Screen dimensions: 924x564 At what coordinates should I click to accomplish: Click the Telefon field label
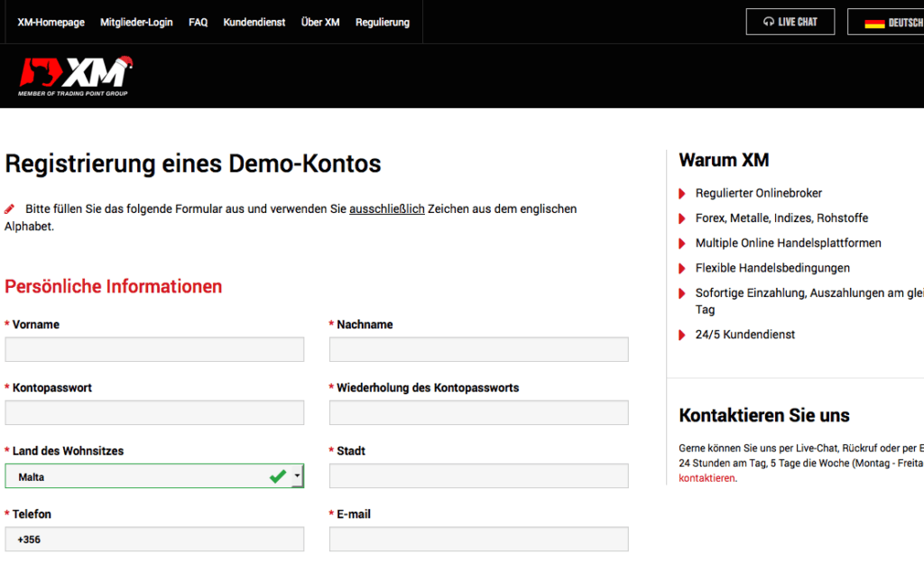(x=32, y=514)
